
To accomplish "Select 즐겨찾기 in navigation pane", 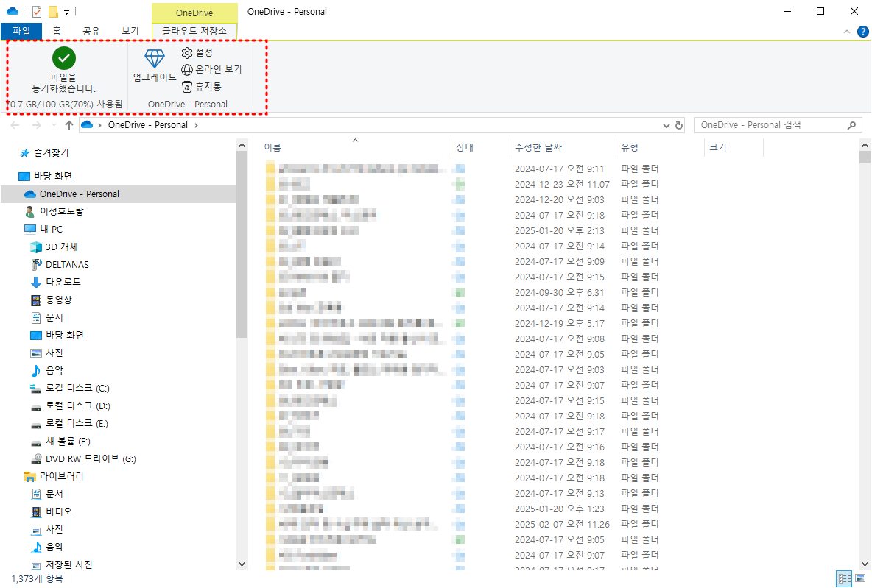I will tap(51, 152).
